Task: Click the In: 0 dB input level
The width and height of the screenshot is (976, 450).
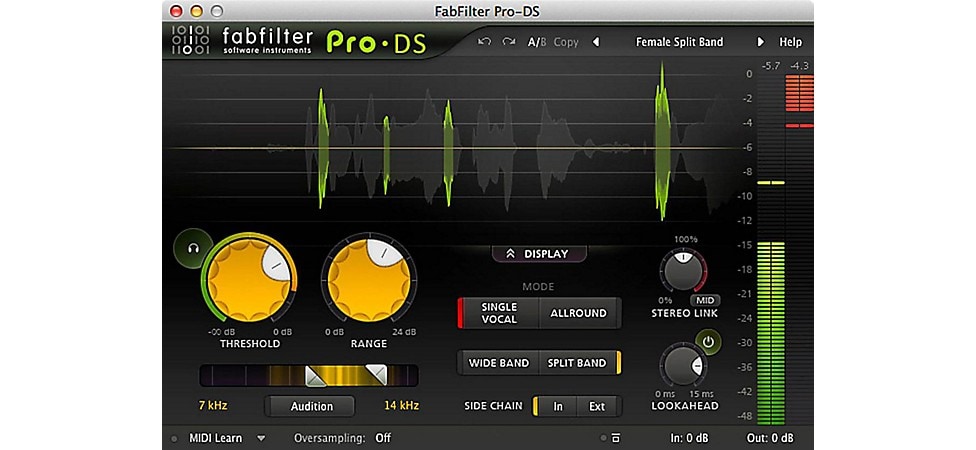Action: 689,438
